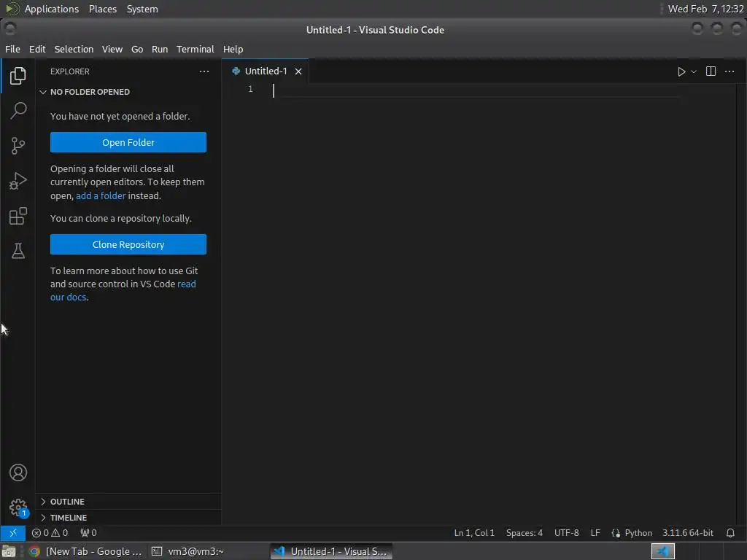Follow the 'add a folder' link
747x560 pixels.
101,195
